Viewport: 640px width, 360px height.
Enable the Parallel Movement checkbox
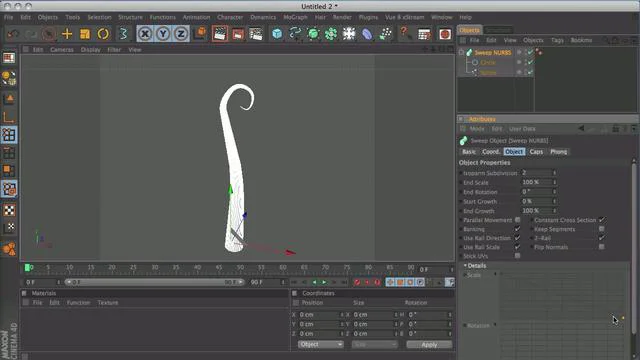(518, 220)
